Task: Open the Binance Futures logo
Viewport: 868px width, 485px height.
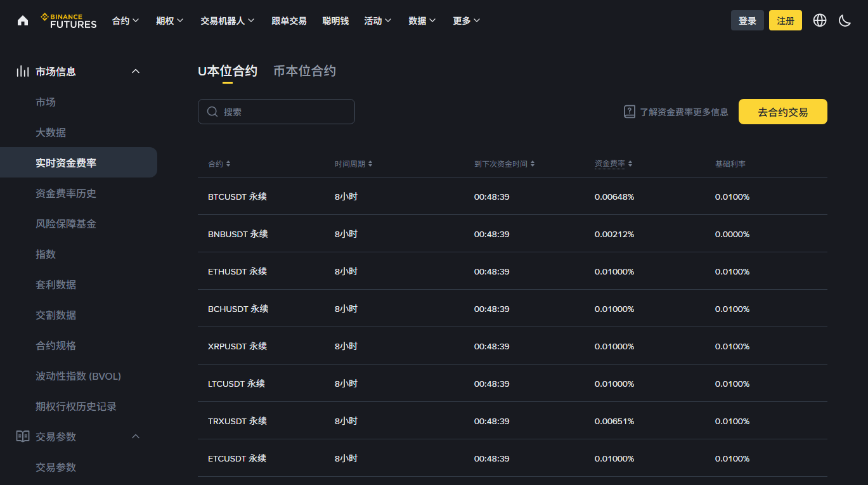Action: [68, 20]
